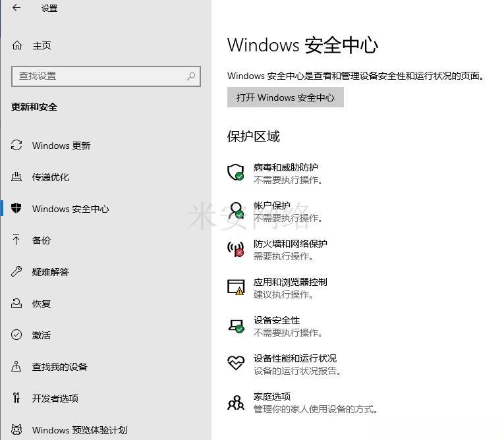Click the tools icon for 开发者选项

click(16, 398)
